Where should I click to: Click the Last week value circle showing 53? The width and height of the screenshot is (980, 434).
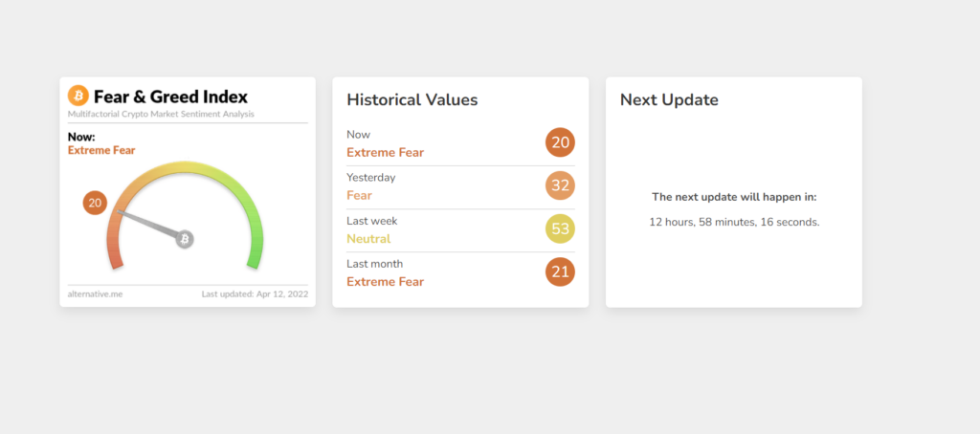560,229
